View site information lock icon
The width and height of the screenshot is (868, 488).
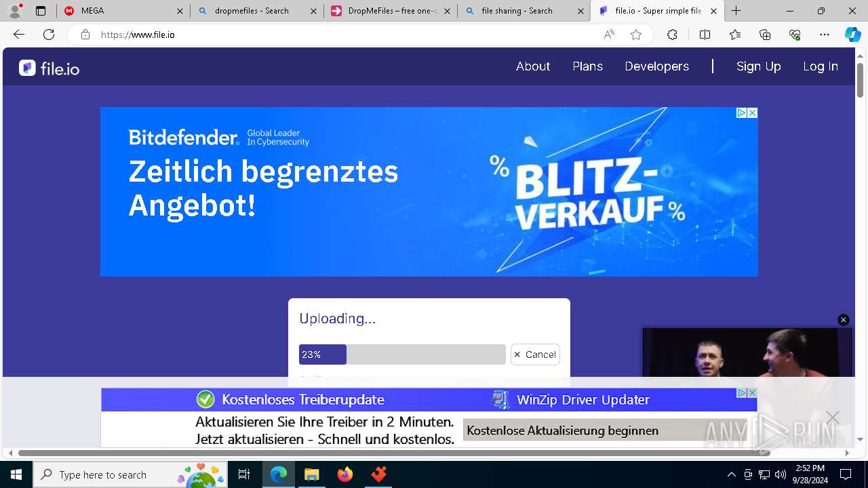[85, 35]
